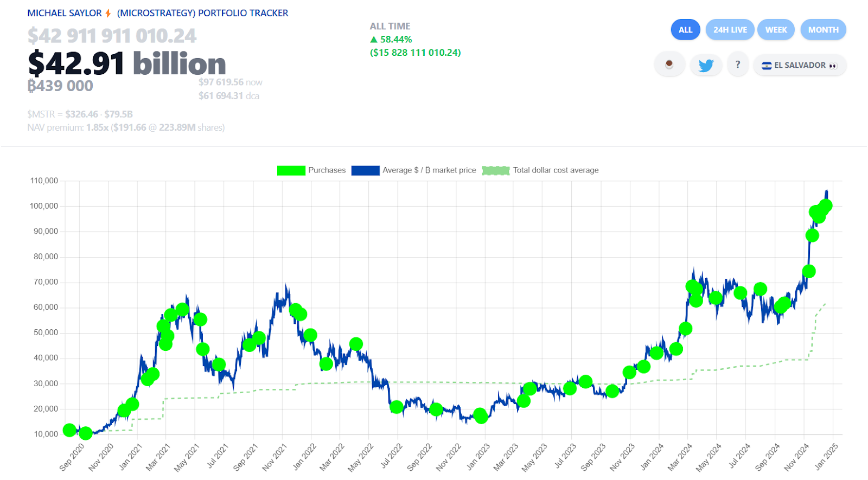Click the first purchase dot near Sep 2020
The height and width of the screenshot is (480, 868).
point(69,430)
